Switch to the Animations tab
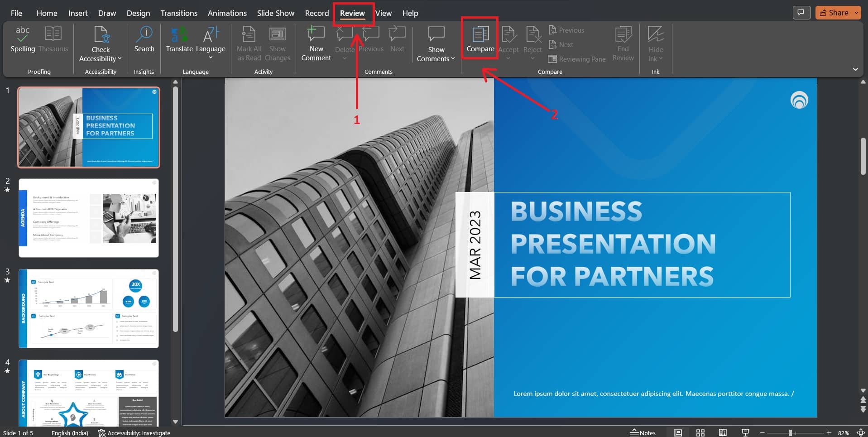This screenshot has height=437, width=868. pyautogui.click(x=227, y=13)
